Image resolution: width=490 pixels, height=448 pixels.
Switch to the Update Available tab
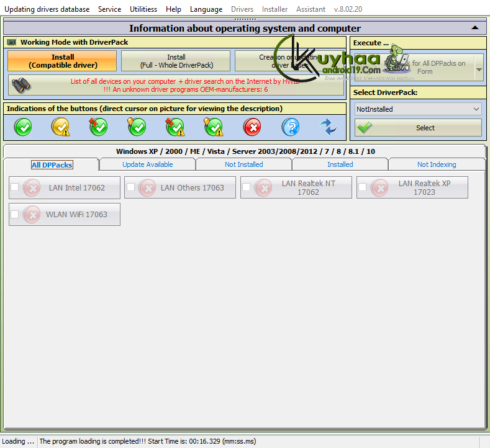tap(148, 164)
